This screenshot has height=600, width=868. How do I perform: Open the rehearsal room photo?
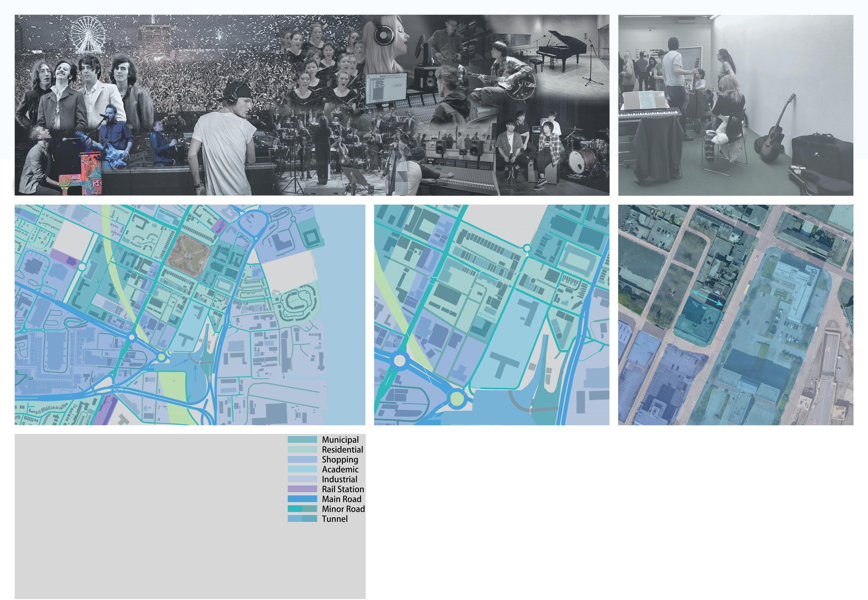click(x=735, y=105)
